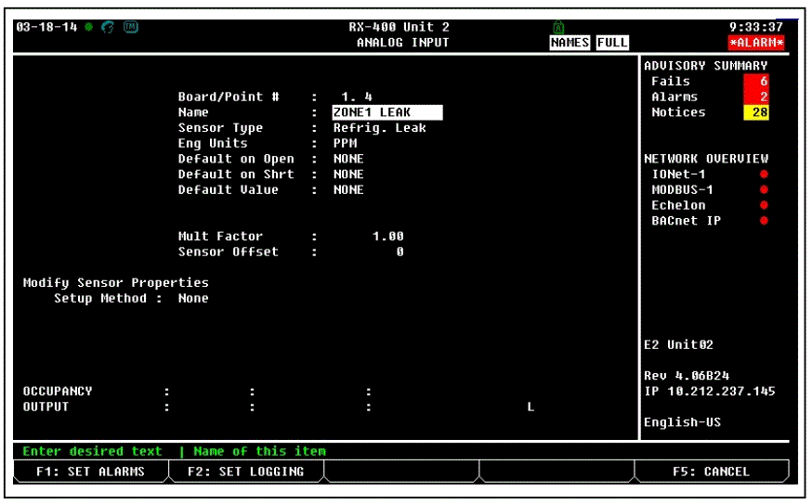Click the blue globe icon in the header
The height and width of the screenshot is (504, 812).
[x=108, y=27]
